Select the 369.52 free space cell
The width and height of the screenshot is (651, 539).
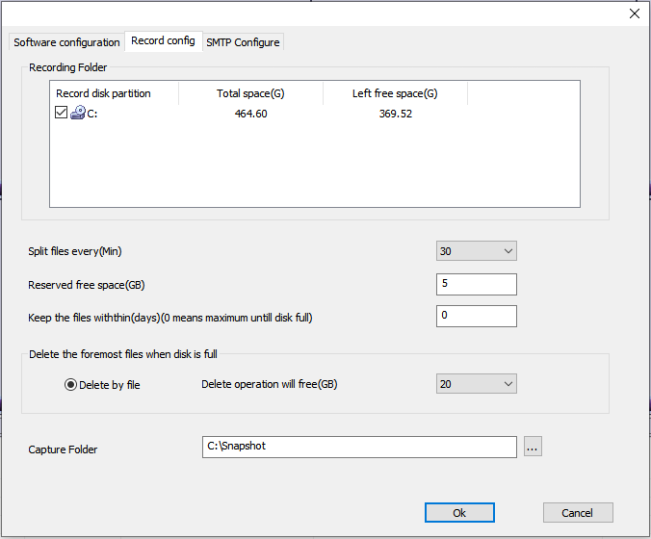(395, 114)
